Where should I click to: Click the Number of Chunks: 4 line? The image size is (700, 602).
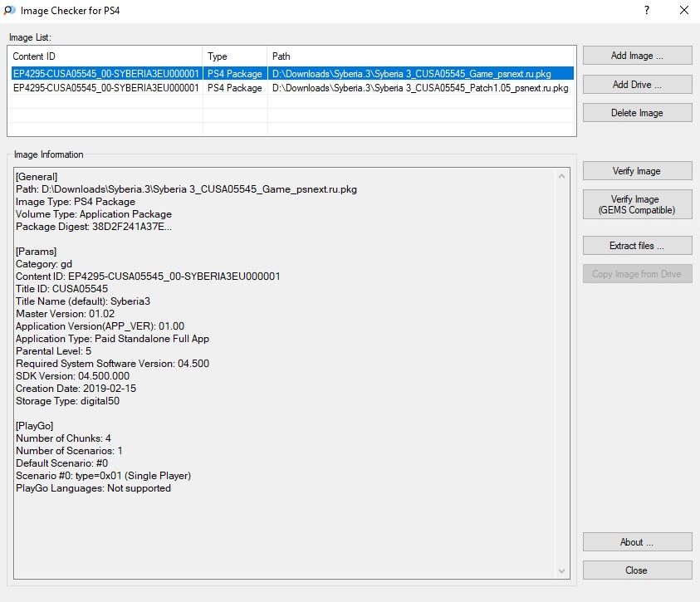pos(63,438)
